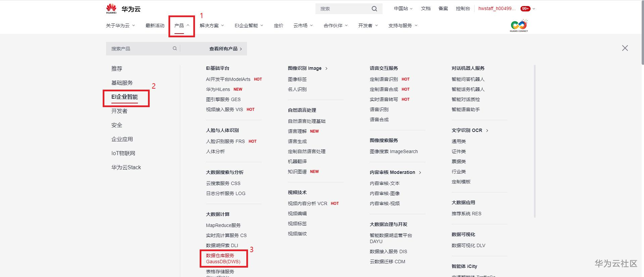This screenshot has height=277, width=644.
Task: Open 数据接入服务 DIS link
Action: pyautogui.click(x=388, y=251)
